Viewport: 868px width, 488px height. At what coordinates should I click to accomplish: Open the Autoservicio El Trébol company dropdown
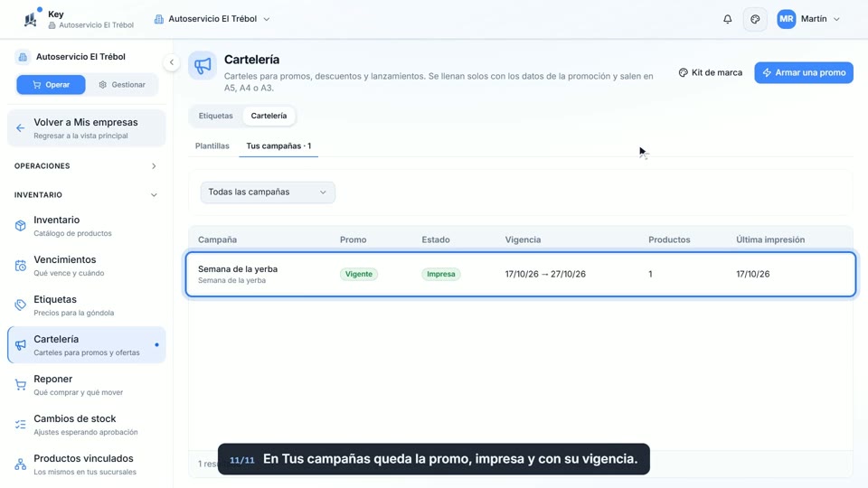point(212,19)
